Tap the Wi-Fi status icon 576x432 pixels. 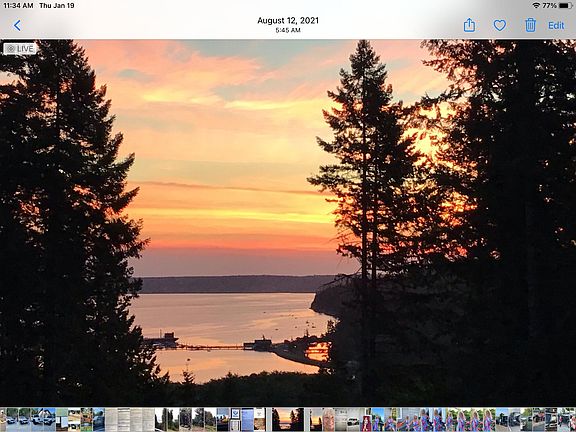click(536, 6)
